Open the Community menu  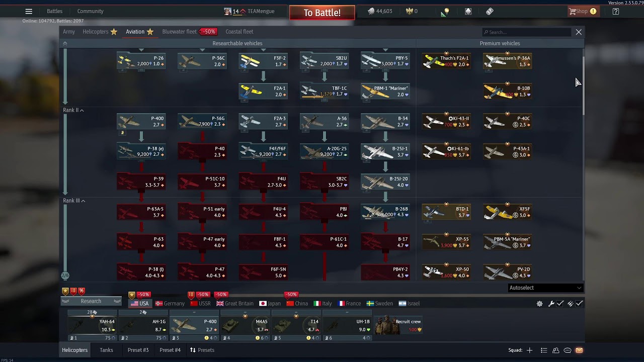coord(91,11)
